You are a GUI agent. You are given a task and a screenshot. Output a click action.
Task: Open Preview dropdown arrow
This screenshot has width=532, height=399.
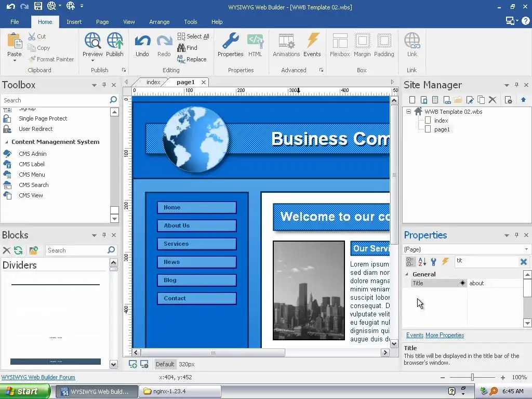[x=92, y=60]
